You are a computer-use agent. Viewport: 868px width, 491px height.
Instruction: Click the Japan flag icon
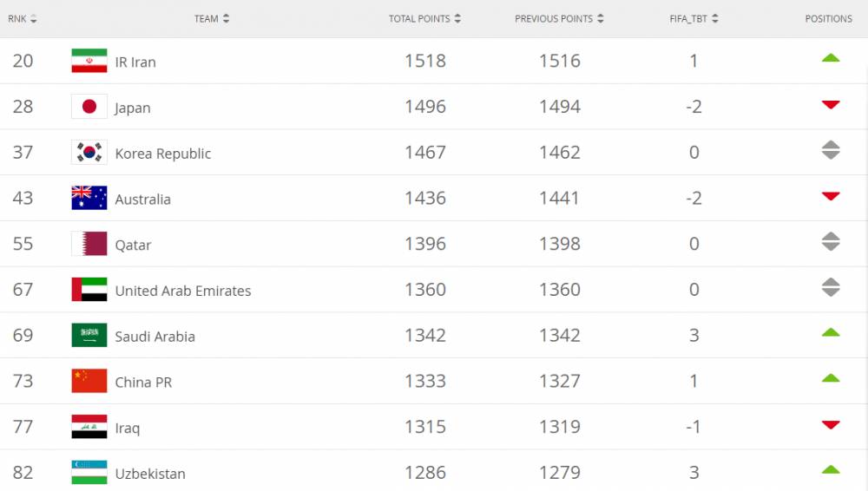pyautogui.click(x=89, y=107)
